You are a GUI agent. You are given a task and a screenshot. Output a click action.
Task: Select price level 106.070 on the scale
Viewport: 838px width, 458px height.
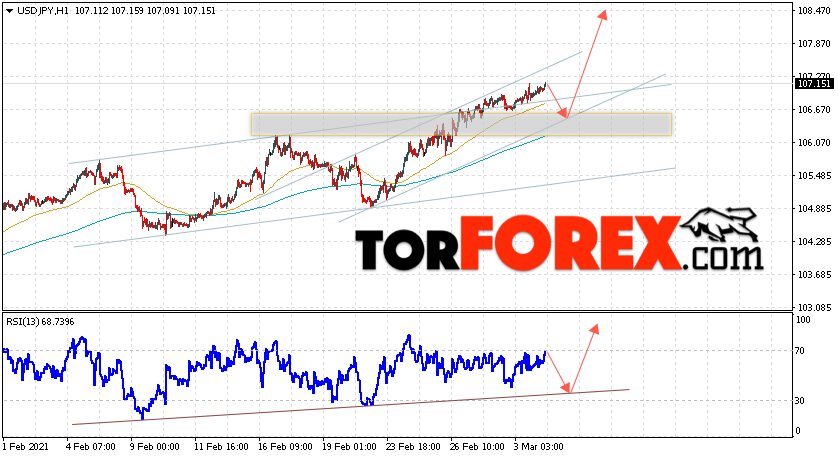(x=814, y=143)
